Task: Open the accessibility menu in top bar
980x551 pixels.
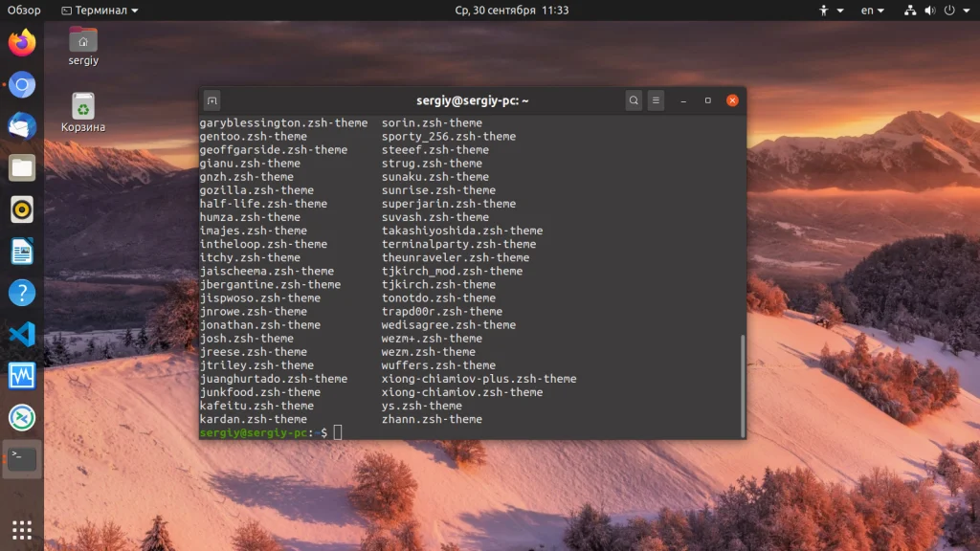Action: (x=831, y=10)
